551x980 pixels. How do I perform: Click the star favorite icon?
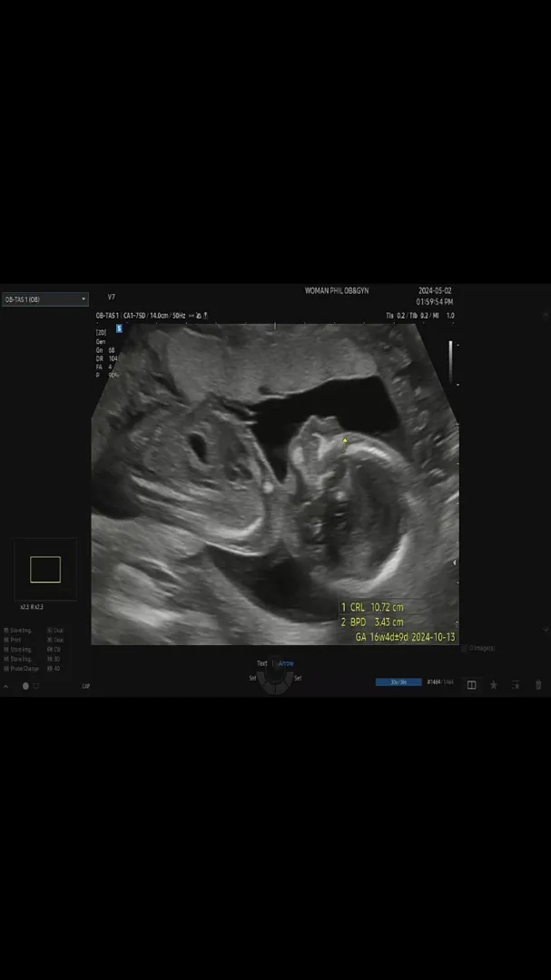point(494,685)
